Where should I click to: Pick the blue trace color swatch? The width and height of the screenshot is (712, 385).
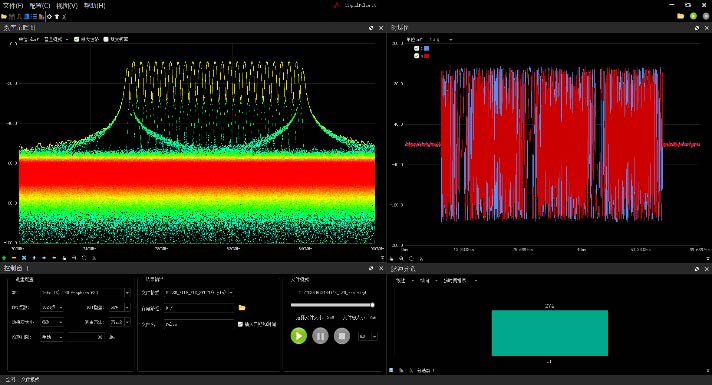pyautogui.click(x=426, y=48)
